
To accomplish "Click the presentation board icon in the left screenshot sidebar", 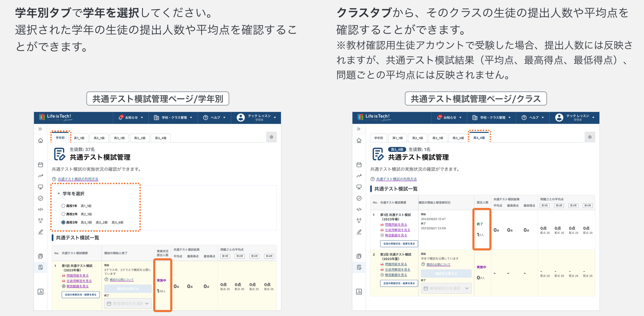I will (40, 187).
